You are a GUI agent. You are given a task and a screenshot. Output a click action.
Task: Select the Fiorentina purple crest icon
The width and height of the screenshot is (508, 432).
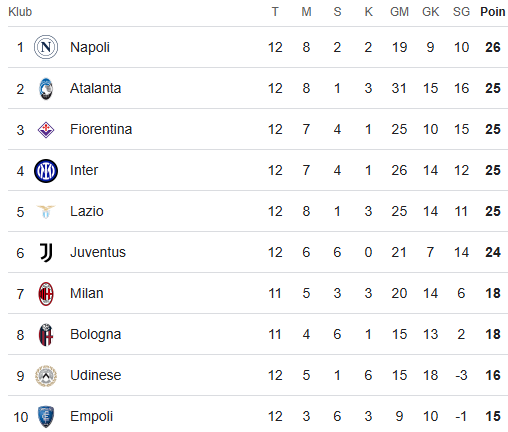46,130
